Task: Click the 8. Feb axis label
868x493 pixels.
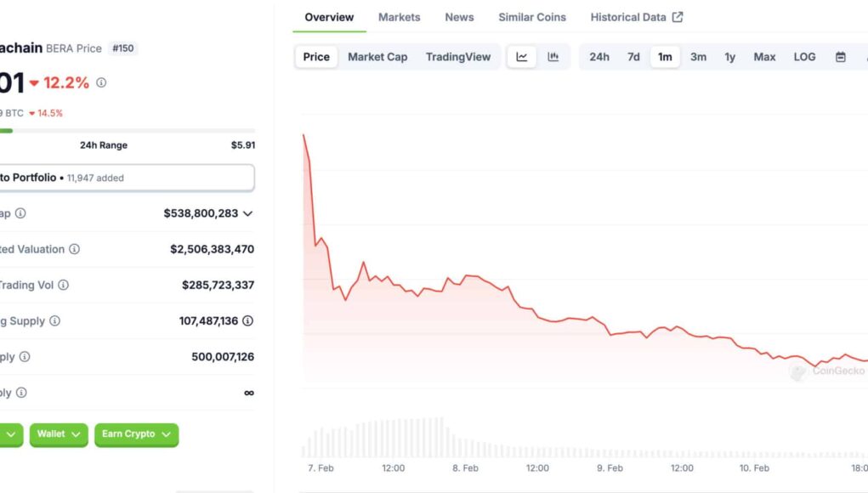Action: tap(465, 468)
